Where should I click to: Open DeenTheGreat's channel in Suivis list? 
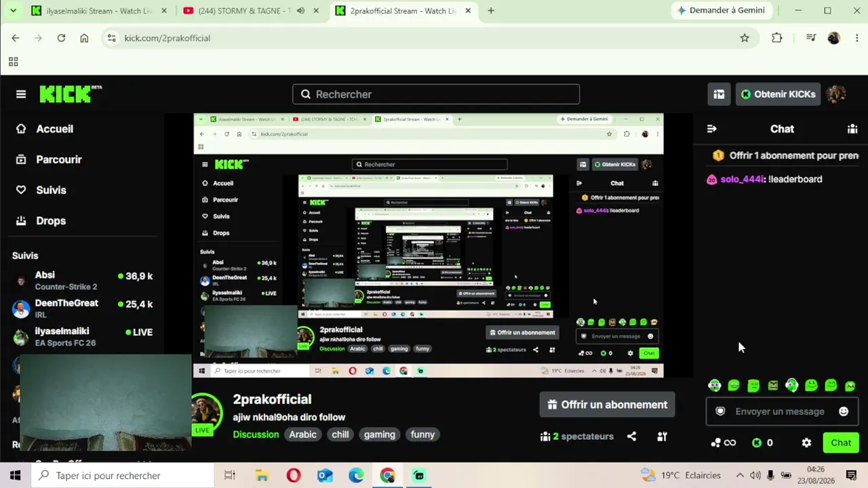83,308
